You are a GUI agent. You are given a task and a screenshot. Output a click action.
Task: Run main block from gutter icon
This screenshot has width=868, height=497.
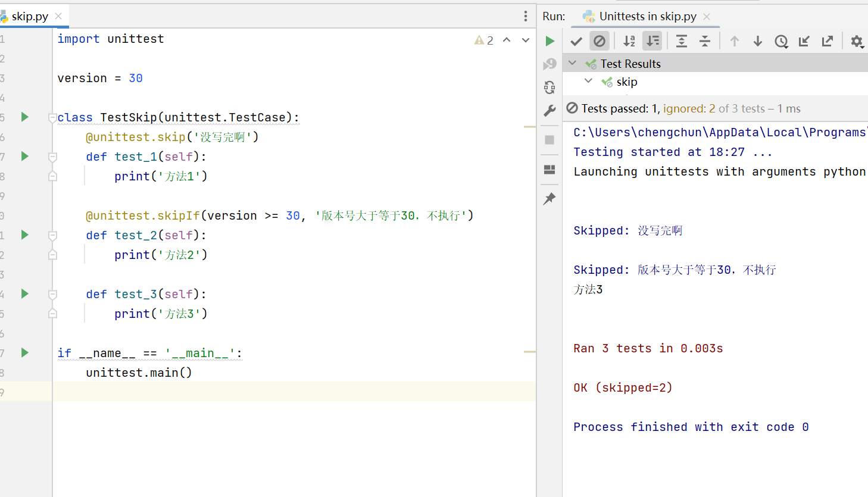pos(24,352)
